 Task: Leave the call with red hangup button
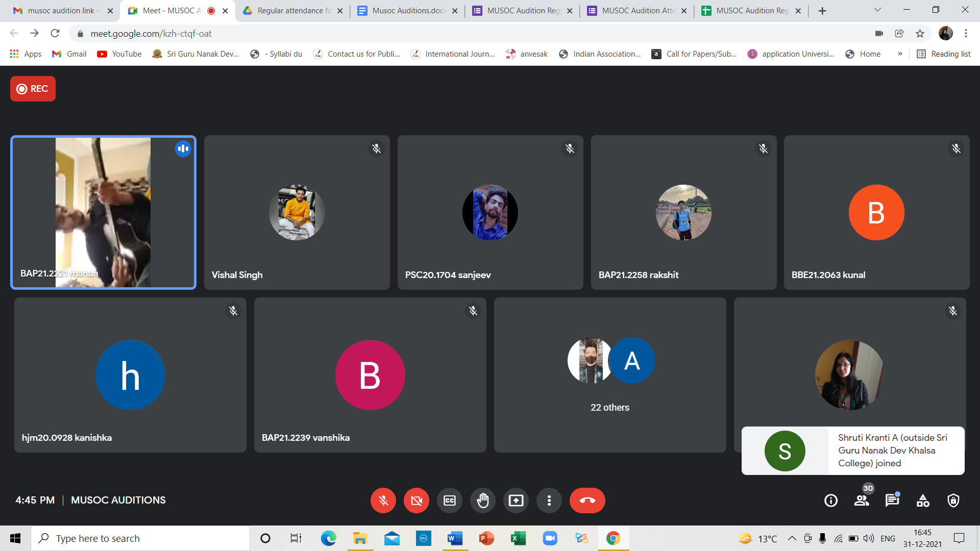[587, 500]
